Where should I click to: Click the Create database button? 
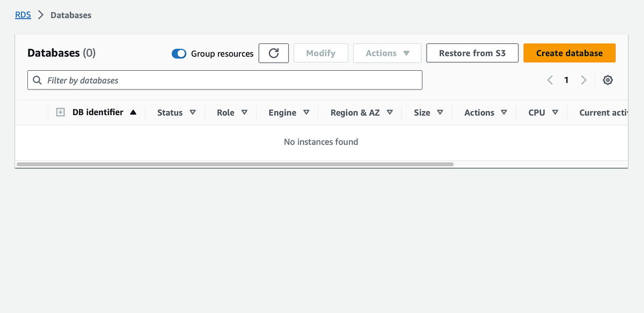569,53
